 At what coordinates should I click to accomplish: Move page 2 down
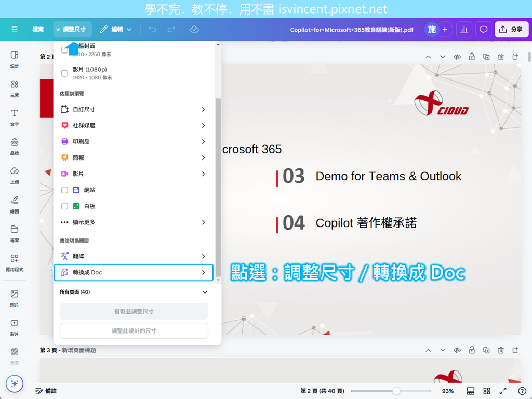(x=443, y=57)
